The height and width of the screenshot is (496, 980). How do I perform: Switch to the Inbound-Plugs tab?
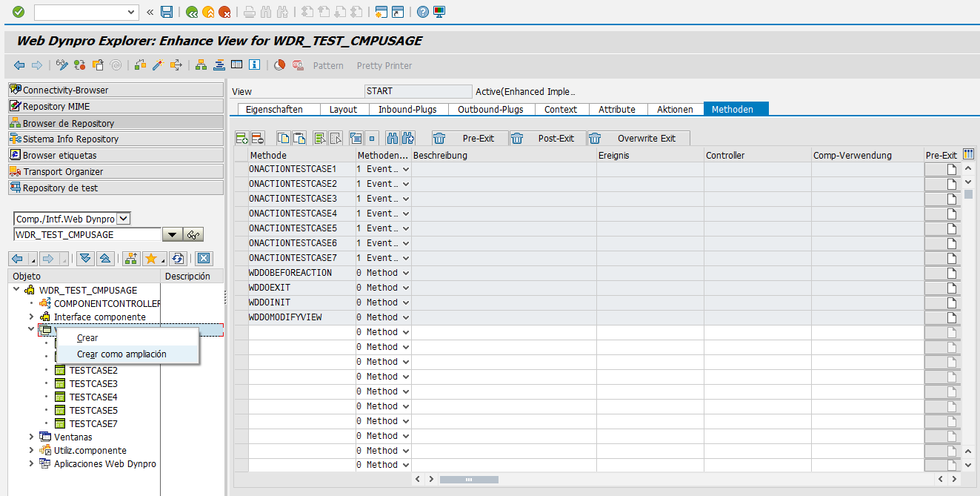click(x=407, y=109)
